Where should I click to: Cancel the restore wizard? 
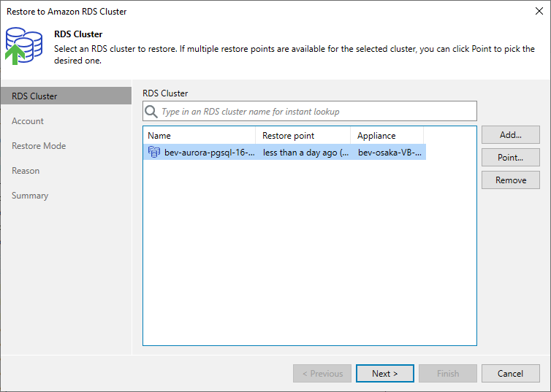[x=511, y=374]
